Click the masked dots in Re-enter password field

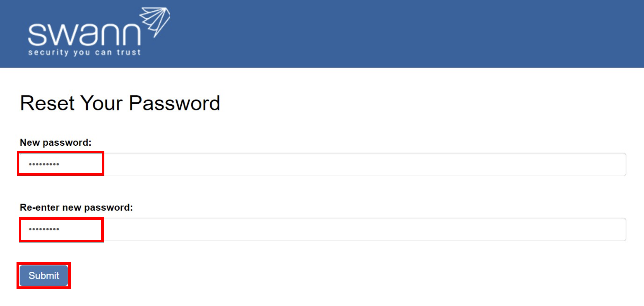coord(44,229)
